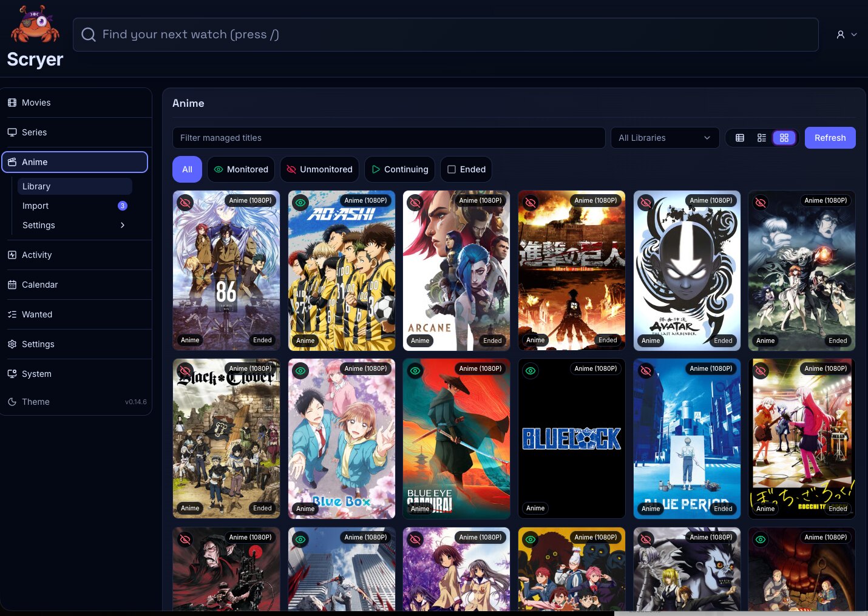
Task: Click the Scryer crab logo
Action: point(35,24)
